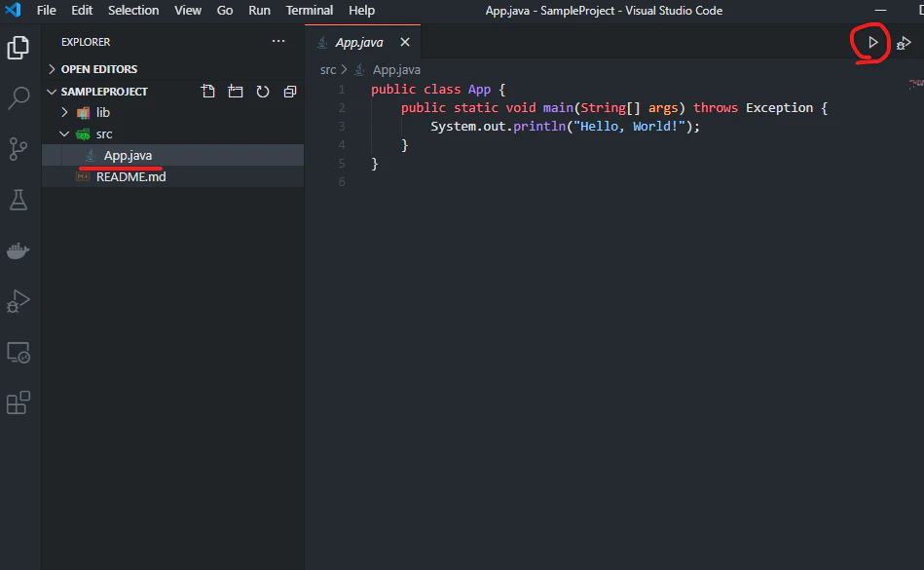Open Explorer more actions via ellipsis
This screenshot has height=570, width=924.
278,41
